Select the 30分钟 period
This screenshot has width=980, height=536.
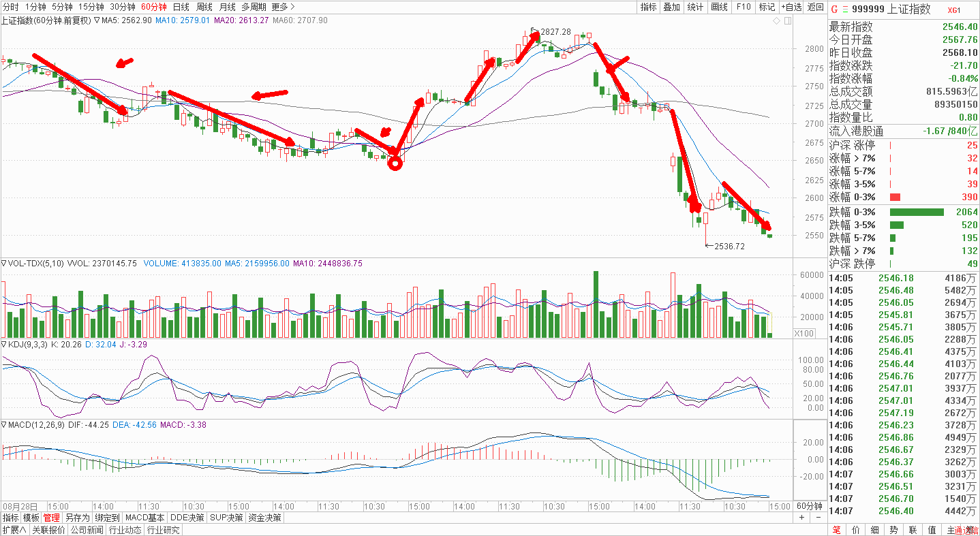coord(123,7)
